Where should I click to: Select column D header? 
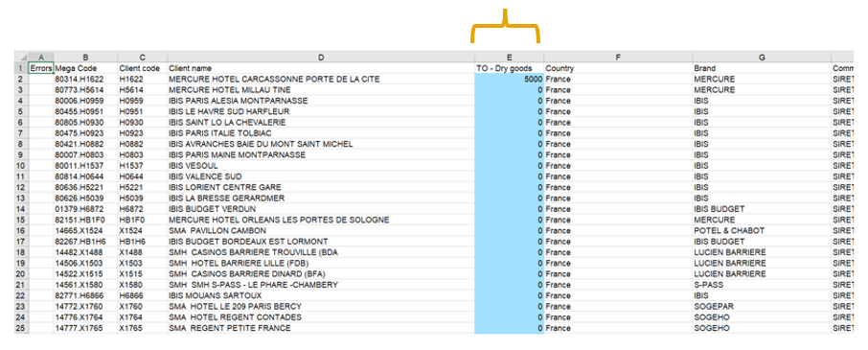coord(321,57)
